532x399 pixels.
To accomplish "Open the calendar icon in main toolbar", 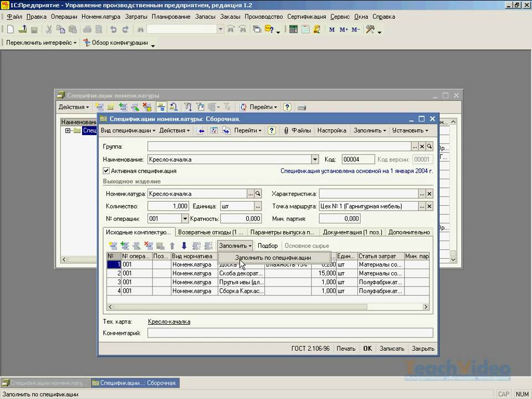I will pos(305,29).
